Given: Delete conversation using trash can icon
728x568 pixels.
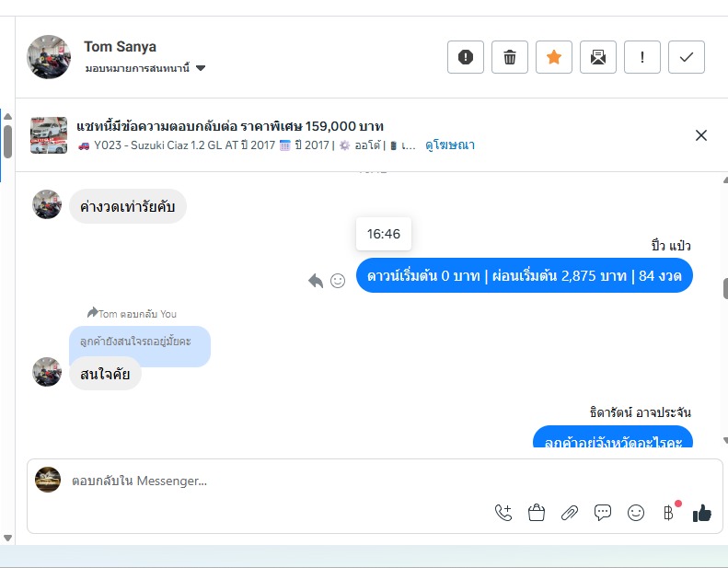Looking at the screenshot, I should coord(509,57).
